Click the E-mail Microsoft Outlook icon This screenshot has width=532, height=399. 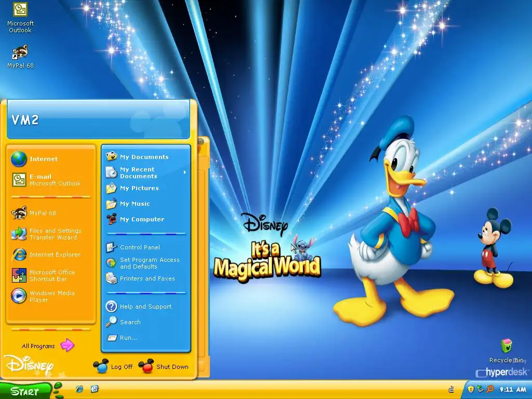pos(19,180)
